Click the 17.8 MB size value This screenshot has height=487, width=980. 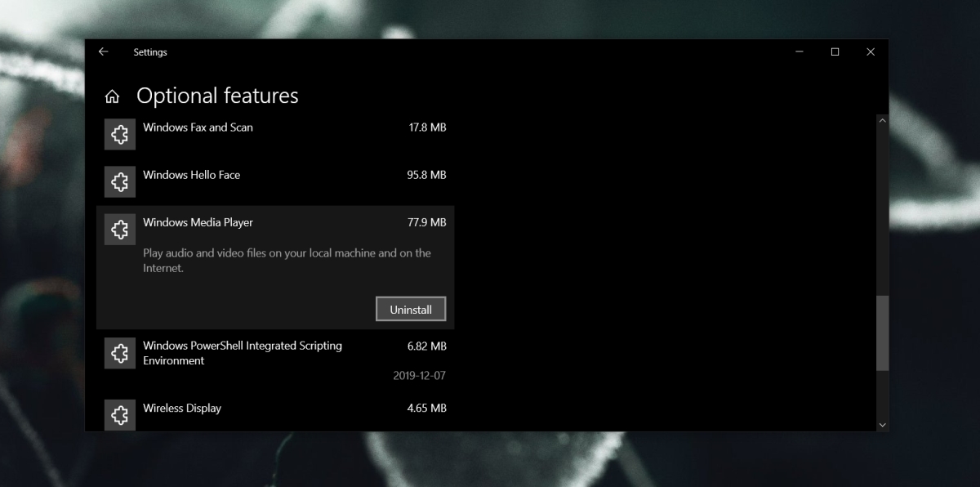[x=427, y=127]
